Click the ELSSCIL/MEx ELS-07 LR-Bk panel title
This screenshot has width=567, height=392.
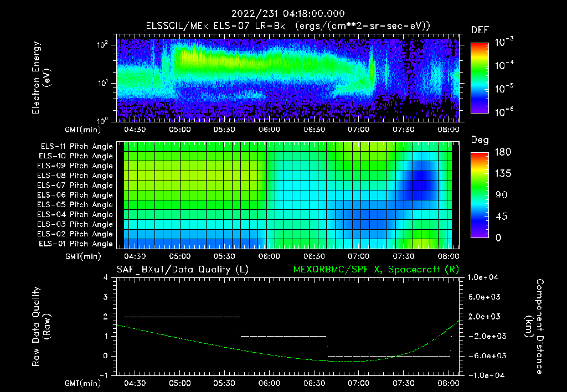288,25
